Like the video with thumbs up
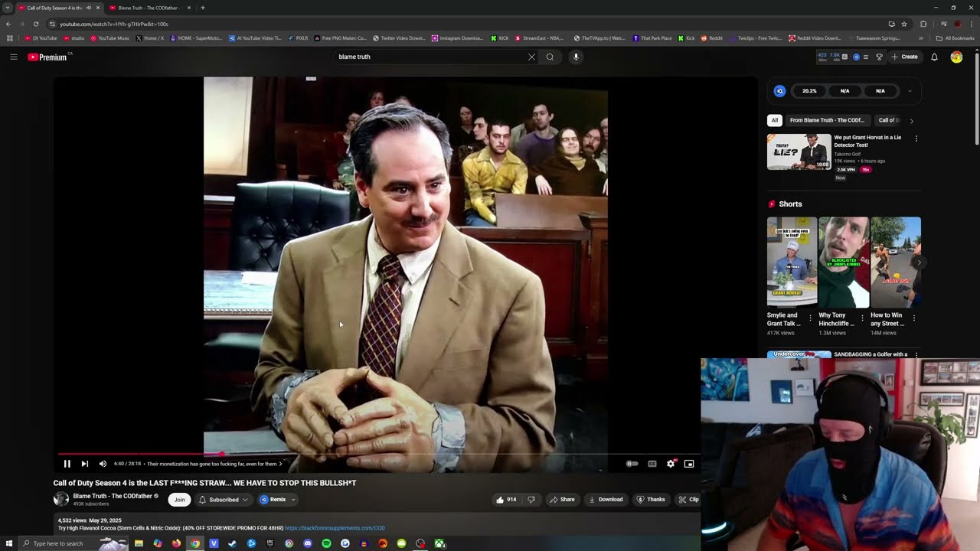The width and height of the screenshot is (980, 551). (506, 500)
